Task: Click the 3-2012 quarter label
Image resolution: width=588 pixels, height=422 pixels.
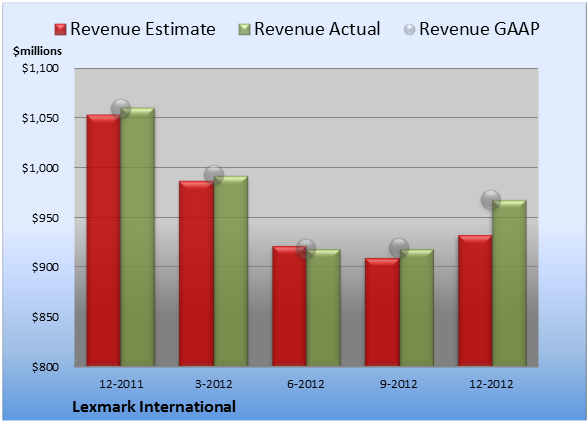Action: pyautogui.click(x=214, y=384)
